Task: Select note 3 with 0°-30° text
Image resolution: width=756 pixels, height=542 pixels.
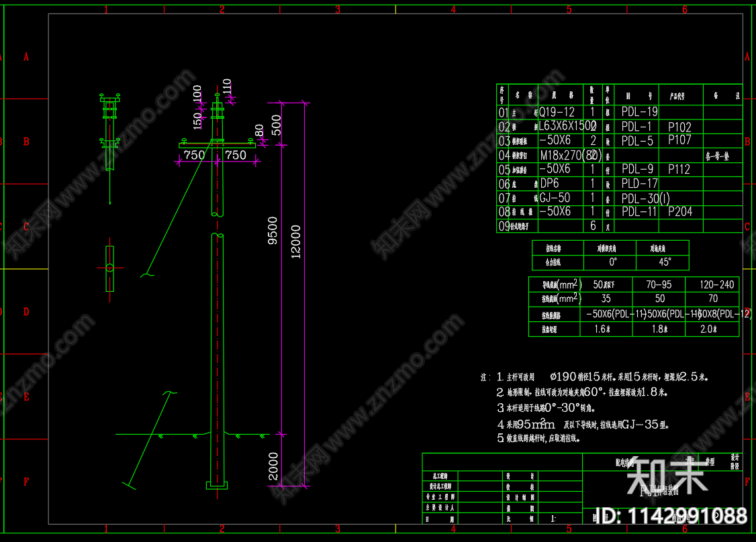Action: pos(547,408)
